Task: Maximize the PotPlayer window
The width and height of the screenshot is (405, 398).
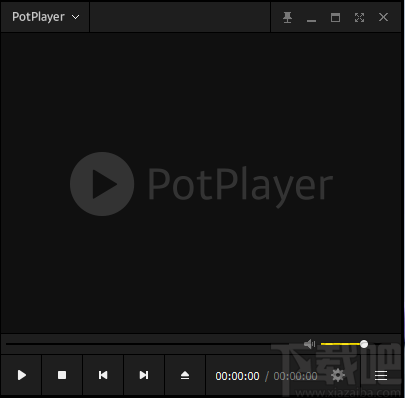Action: pos(335,17)
